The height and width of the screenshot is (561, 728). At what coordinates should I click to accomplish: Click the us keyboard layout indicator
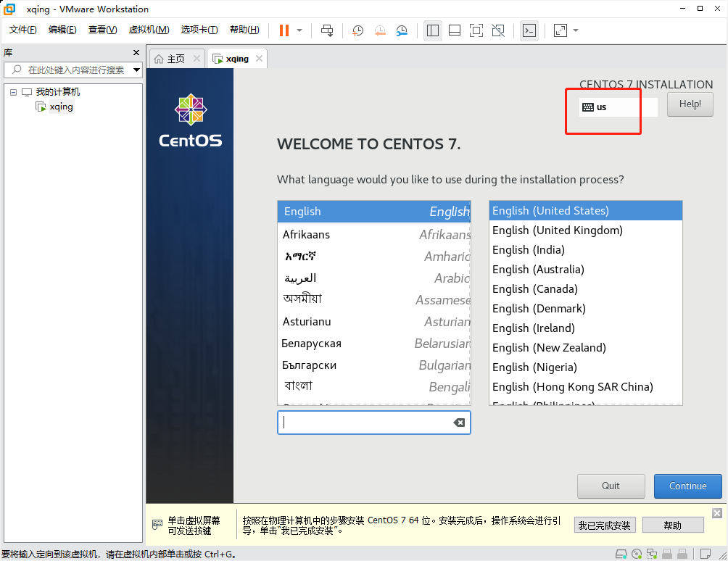(618, 107)
